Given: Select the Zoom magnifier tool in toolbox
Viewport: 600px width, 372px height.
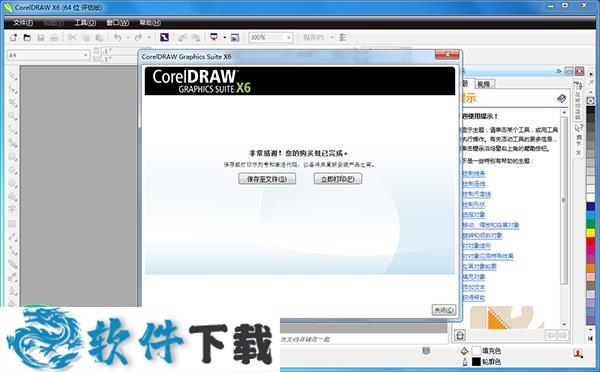Looking at the screenshot, I should click(13, 116).
